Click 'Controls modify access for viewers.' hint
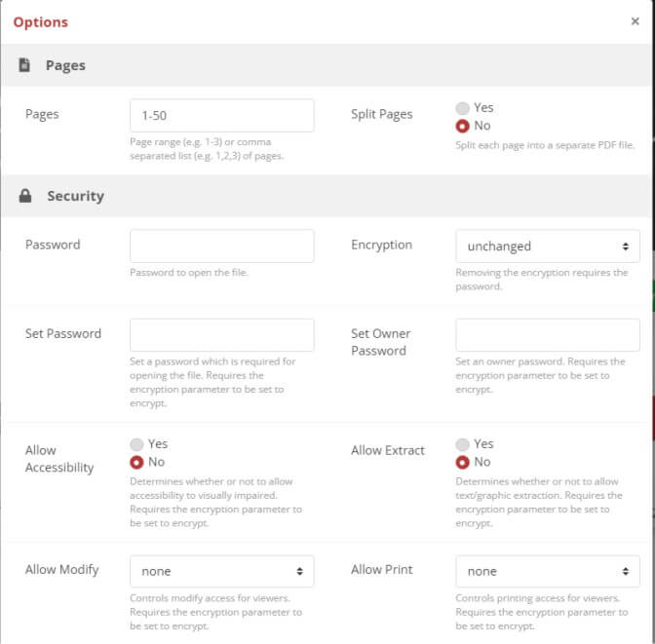The height and width of the screenshot is (644, 655). point(211,598)
